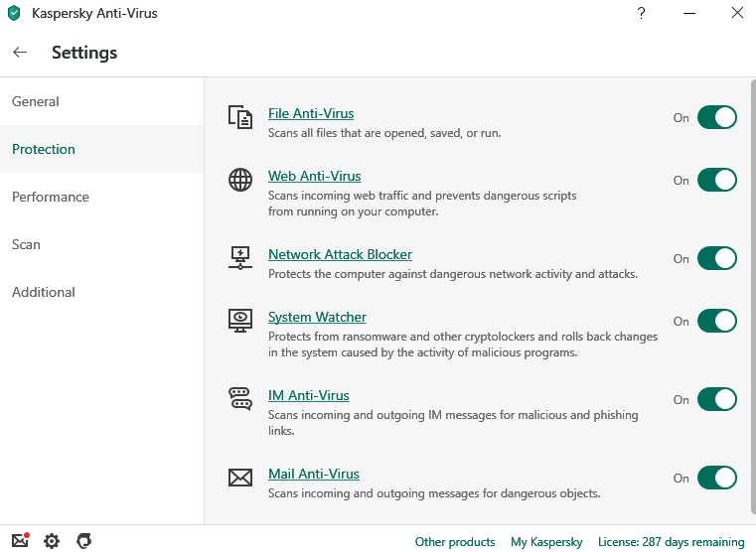Click the System Watcher eye monitor icon

[240, 321]
